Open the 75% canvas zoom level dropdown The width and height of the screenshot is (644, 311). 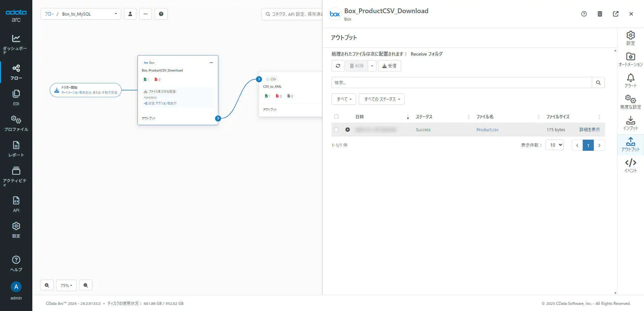click(66, 285)
